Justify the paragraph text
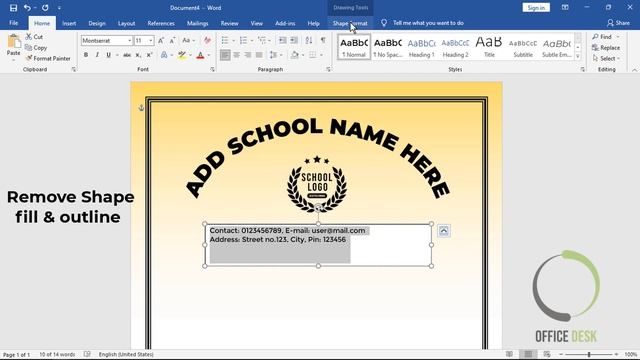This screenshot has height=360, width=640. tap(259, 55)
